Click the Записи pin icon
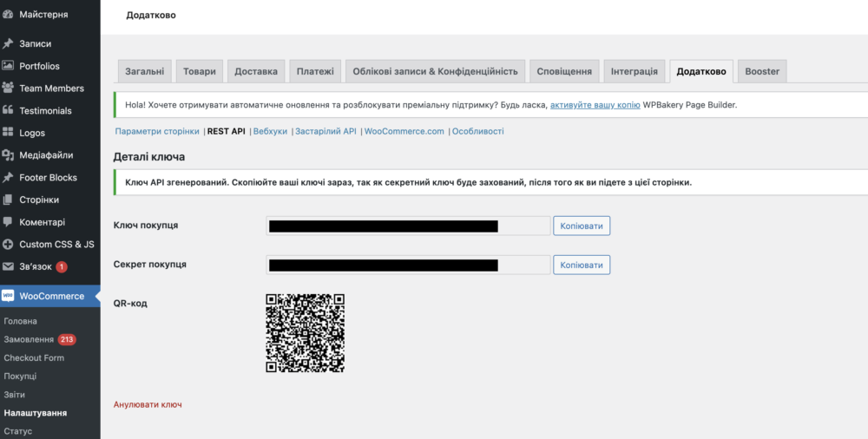Viewport: 868px width, 439px height. (8, 43)
